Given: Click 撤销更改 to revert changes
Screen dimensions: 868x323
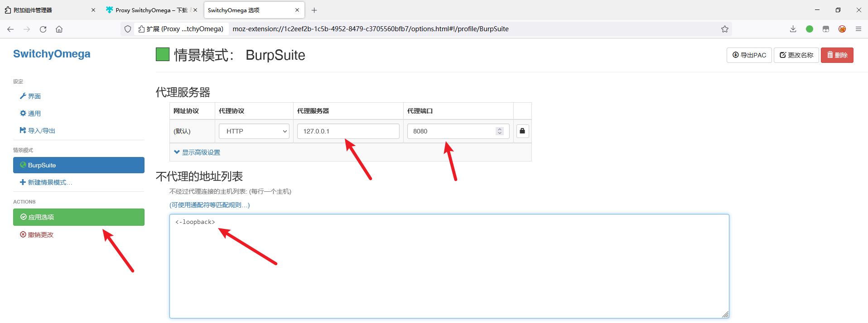Looking at the screenshot, I should tap(37, 235).
